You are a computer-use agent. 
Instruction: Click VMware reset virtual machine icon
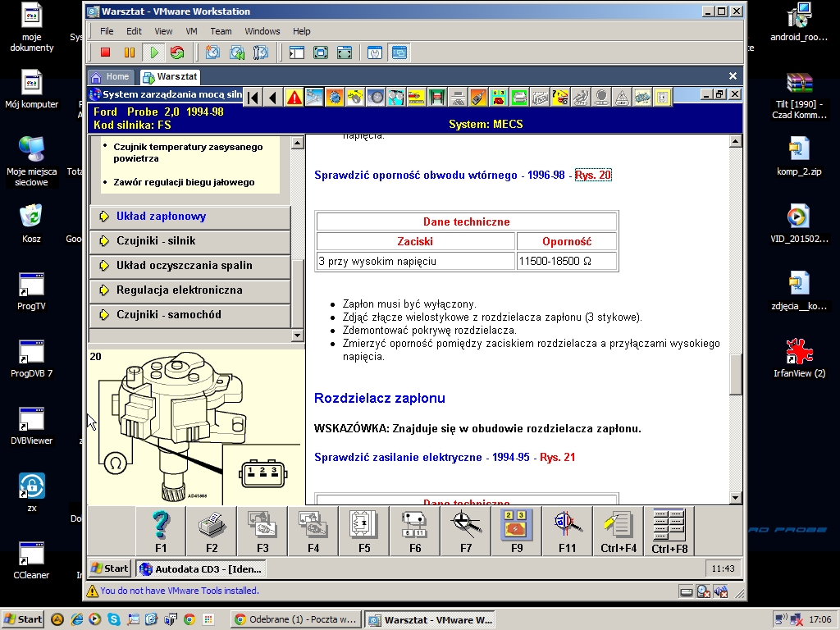click(177, 52)
